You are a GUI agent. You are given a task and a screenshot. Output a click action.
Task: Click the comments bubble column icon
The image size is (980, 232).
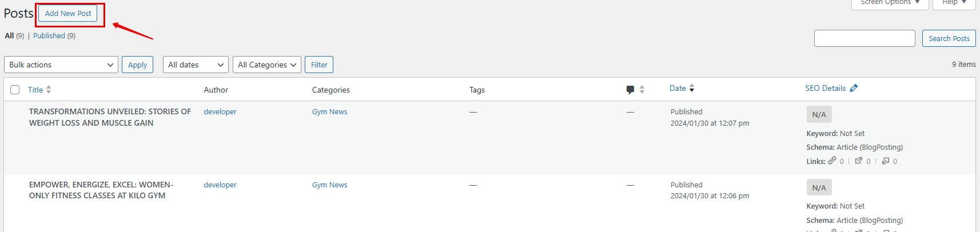pos(630,90)
